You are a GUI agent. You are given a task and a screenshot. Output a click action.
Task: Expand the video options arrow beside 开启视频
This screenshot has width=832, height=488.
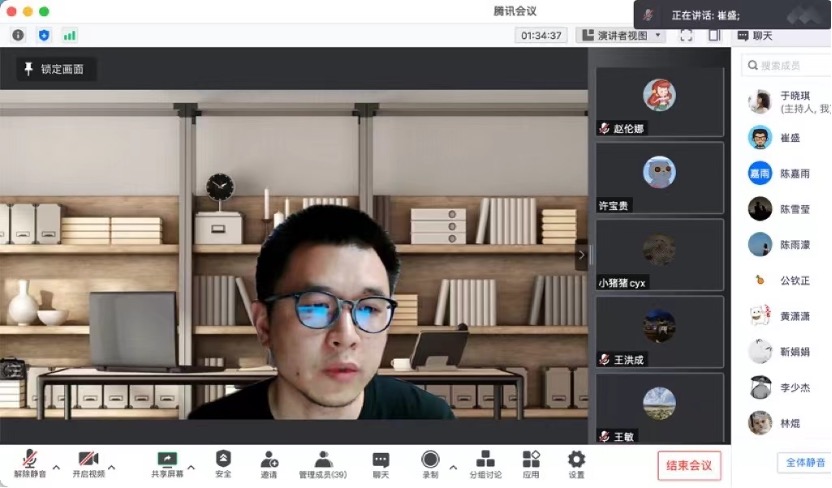point(111,467)
